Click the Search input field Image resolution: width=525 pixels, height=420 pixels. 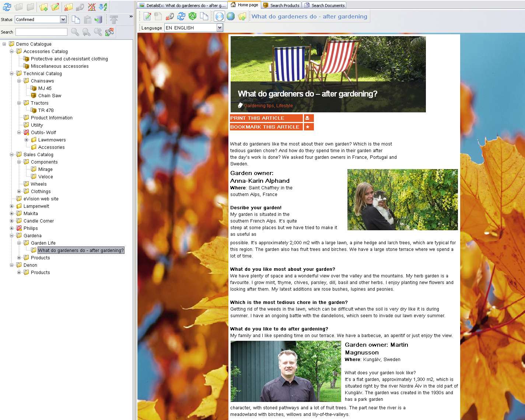click(41, 32)
